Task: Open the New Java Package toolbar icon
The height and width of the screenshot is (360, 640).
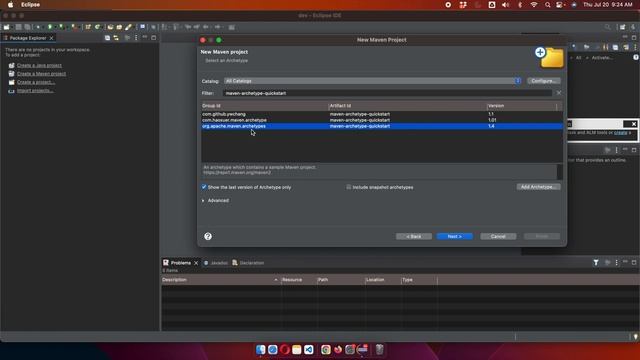Action: pyautogui.click(x=88, y=27)
